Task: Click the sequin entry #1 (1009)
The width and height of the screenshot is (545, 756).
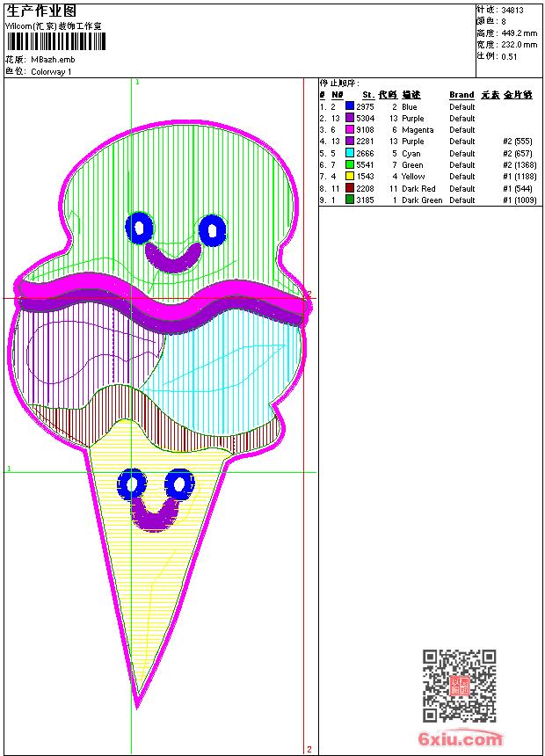Action: (x=518, y=200)
